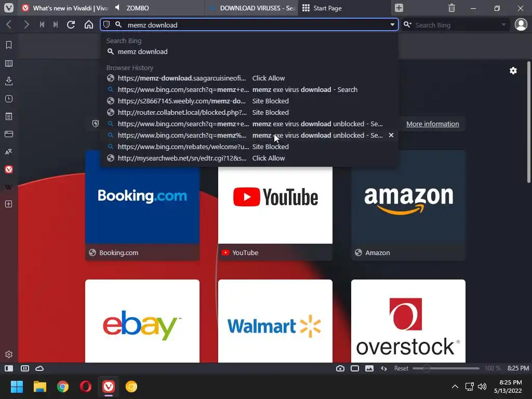
Task: Open the Windows Start menu
Action: coord(17,387)
